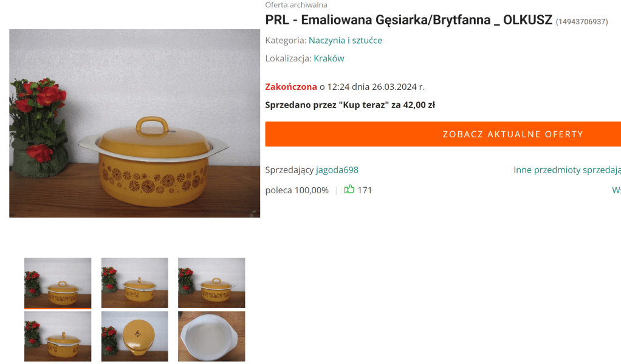621x364 pixels.
Task: Select the third thumbnail in top row
Action: (211, 283)
